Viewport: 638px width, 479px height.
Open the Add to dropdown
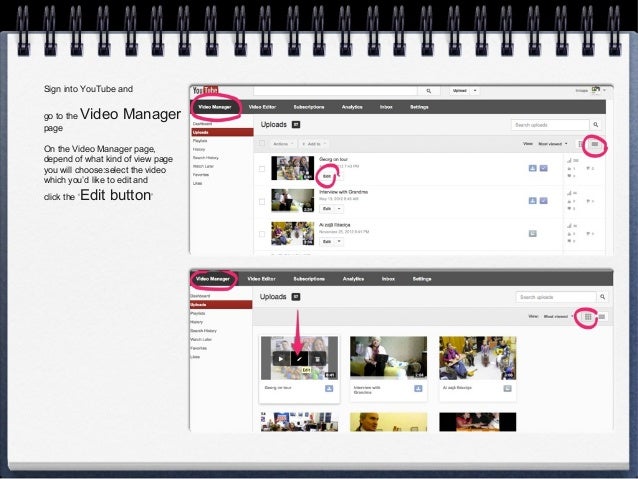pyautogui.click(x=314, y=144)
